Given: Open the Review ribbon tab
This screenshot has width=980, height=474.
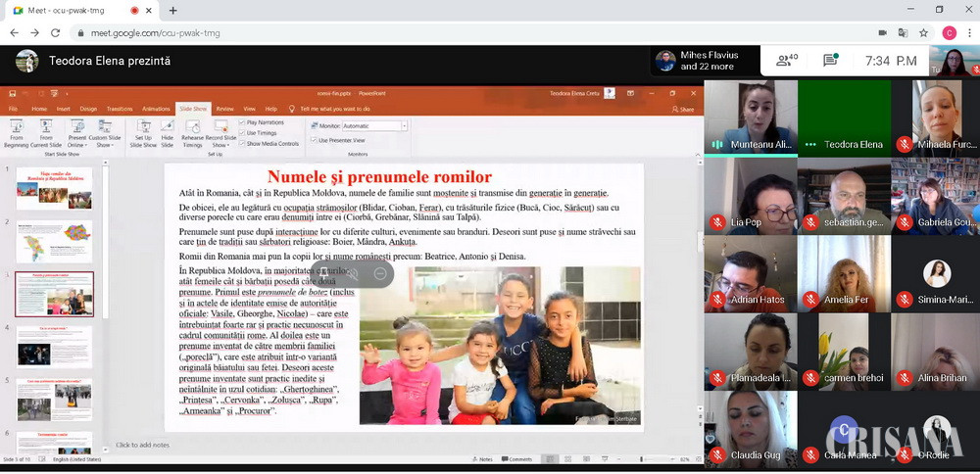Looking at the screenshot, I should (x=224, y=109).
